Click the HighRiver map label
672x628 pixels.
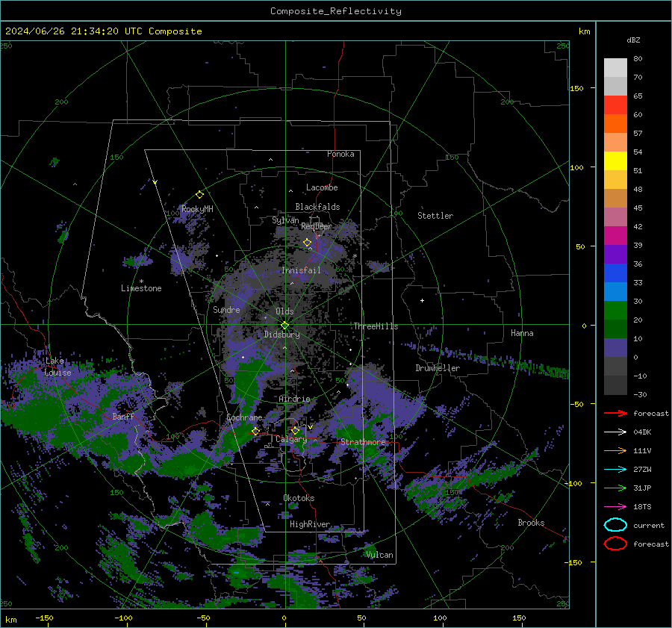(310, 524)
